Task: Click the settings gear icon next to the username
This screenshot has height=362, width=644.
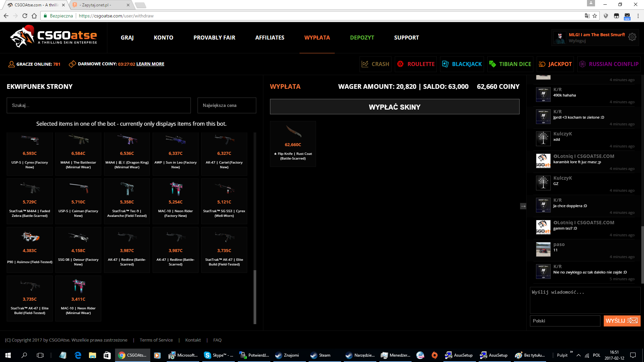Action: click(x=632, y=37)
